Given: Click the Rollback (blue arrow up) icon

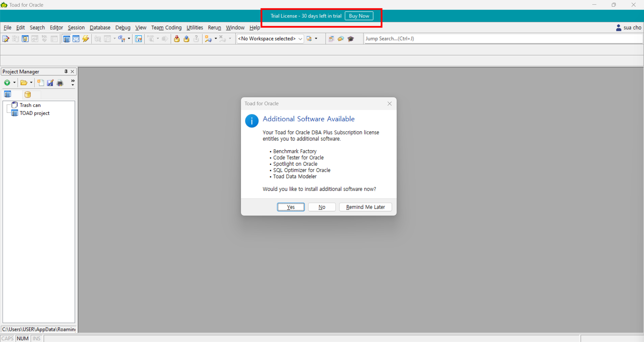Looking at the screenshot, I should pos(187,39).
